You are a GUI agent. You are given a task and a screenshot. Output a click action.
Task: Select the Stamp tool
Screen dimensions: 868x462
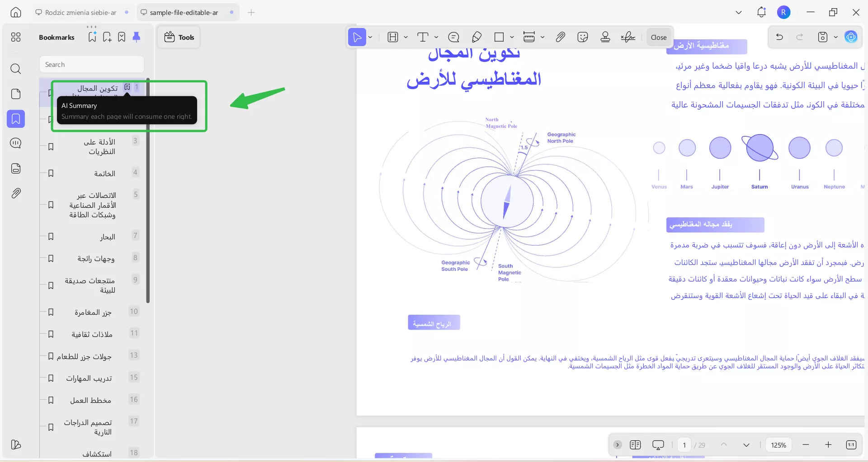[605, 37]
